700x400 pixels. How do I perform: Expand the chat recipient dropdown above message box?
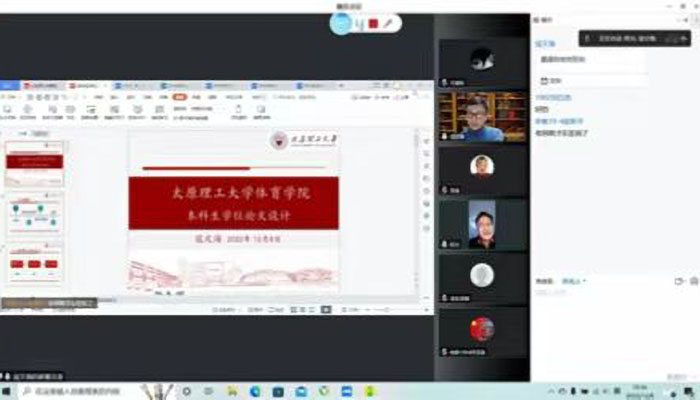[x=574, y=281]
